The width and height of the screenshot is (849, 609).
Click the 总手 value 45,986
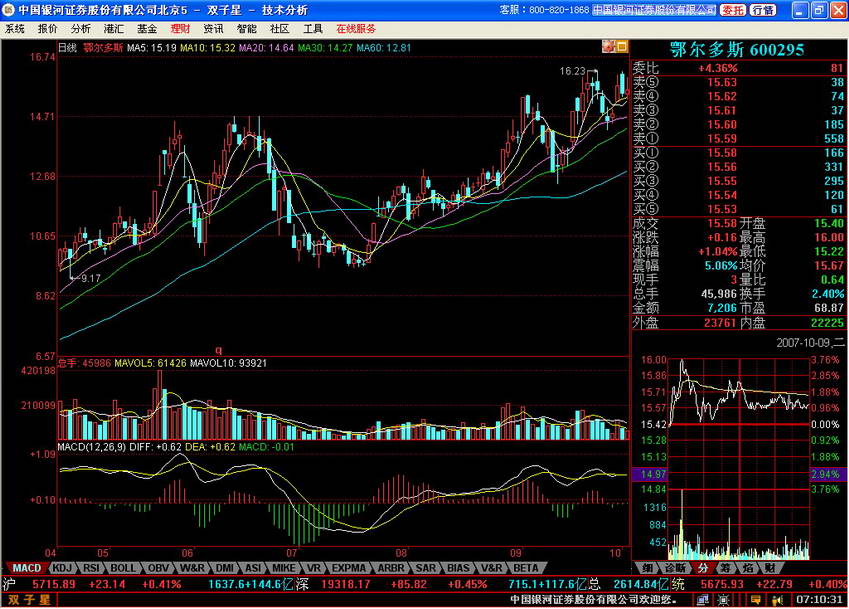pos(719,294)
